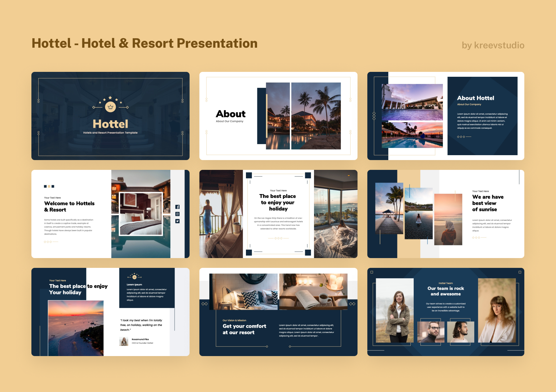Select the tan color swatch on the Welcome slide
Viewport: 556px width, 392px height.
coord(49,187)
